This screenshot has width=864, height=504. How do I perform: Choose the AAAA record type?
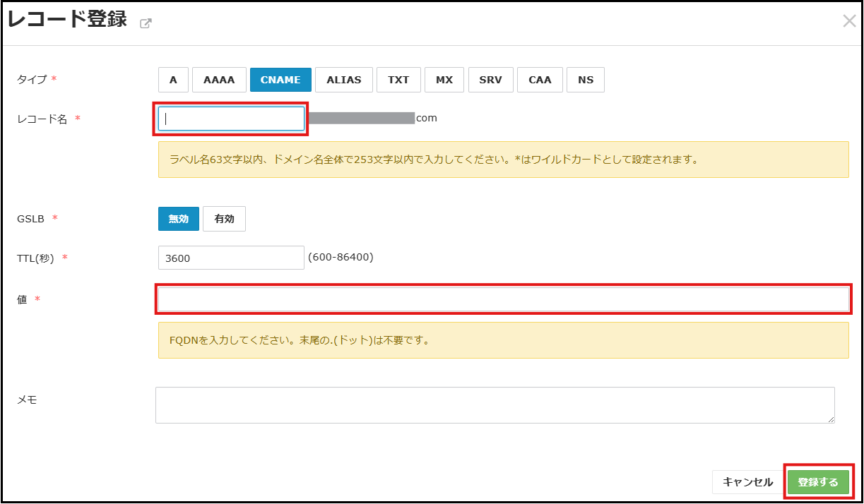coord(219,80)
